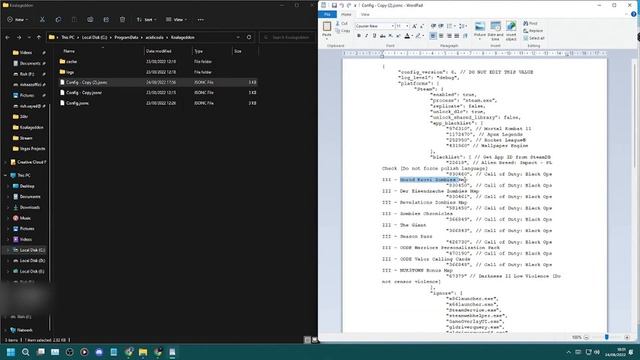640x360 pixels.
Task: Click the Cut scissors icon in File Explorer
Action: coord(42,20)
